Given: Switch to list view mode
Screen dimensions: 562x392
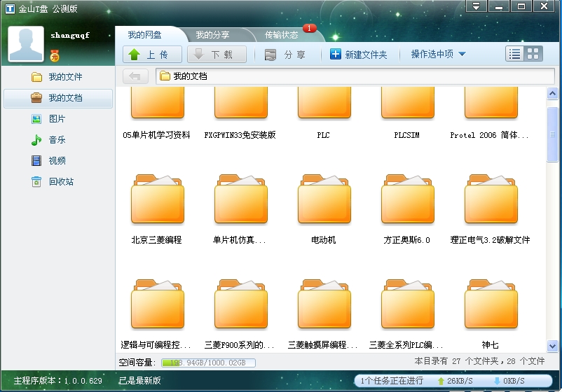Looking at the screenshot, I should (515, 54).
